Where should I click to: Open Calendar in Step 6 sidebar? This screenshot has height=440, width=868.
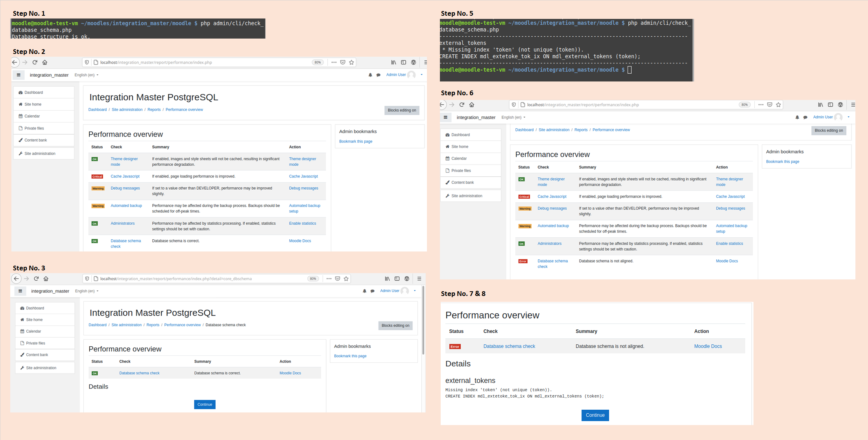tap(471, 159)
